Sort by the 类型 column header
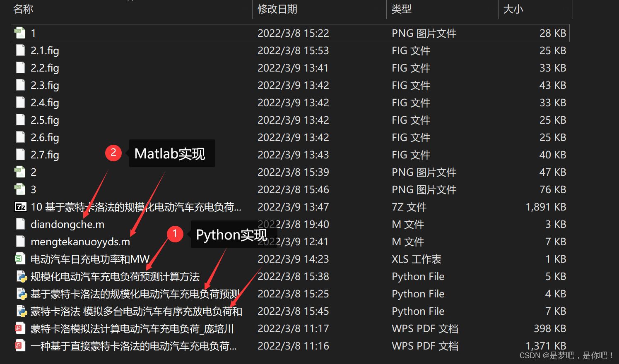This screenshot has height=364, width=619. pos(401,9)
